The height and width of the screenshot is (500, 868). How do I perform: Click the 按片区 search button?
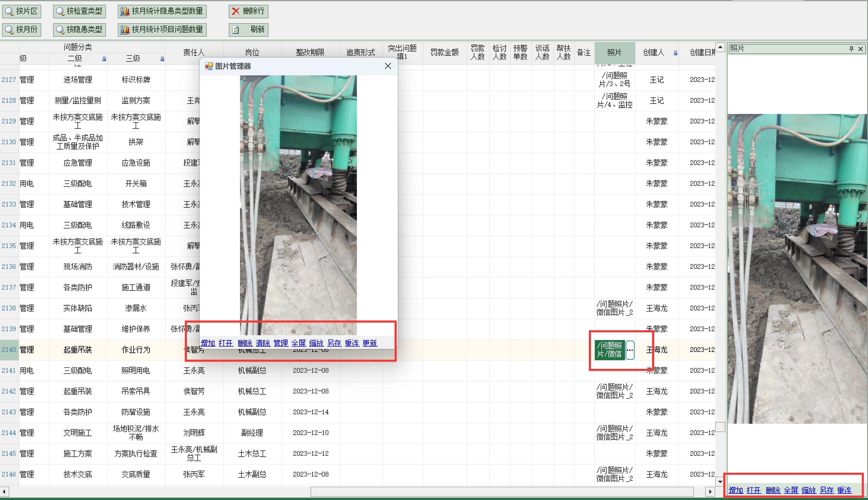coord(22,11)
